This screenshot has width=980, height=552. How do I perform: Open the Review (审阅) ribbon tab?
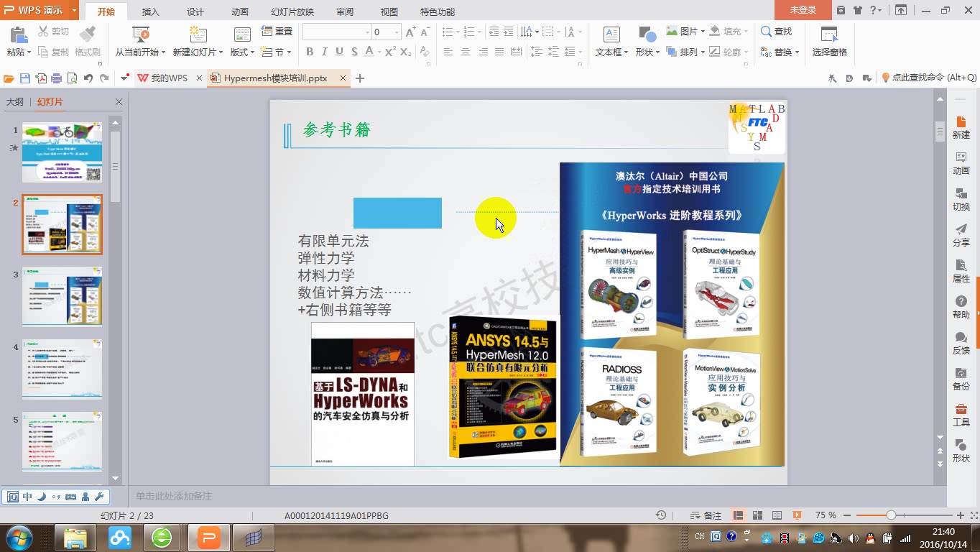pos(345,11)
